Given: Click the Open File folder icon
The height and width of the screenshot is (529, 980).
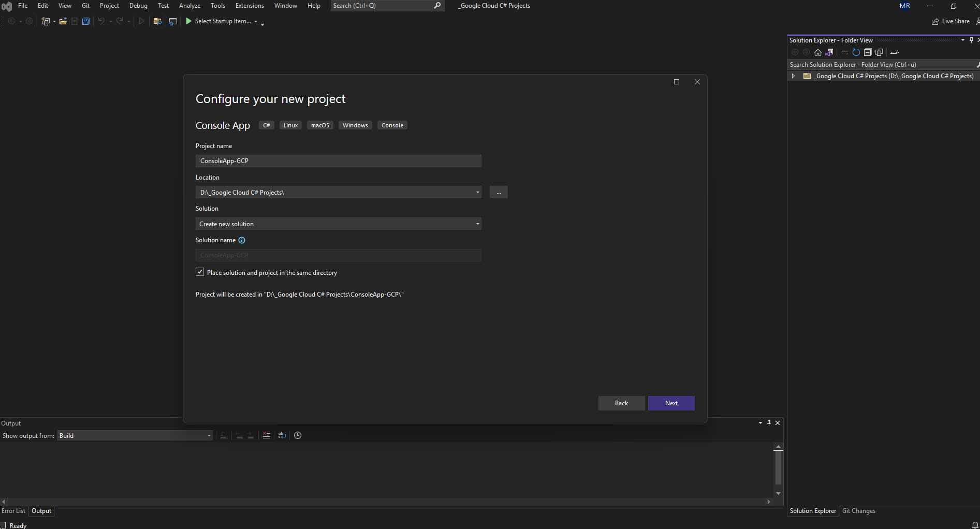Looking at the screenshot, I should coord(63,21).
